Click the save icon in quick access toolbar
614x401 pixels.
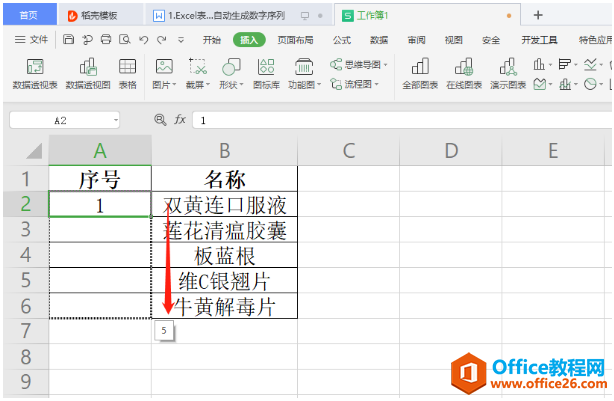click(67, 40)
